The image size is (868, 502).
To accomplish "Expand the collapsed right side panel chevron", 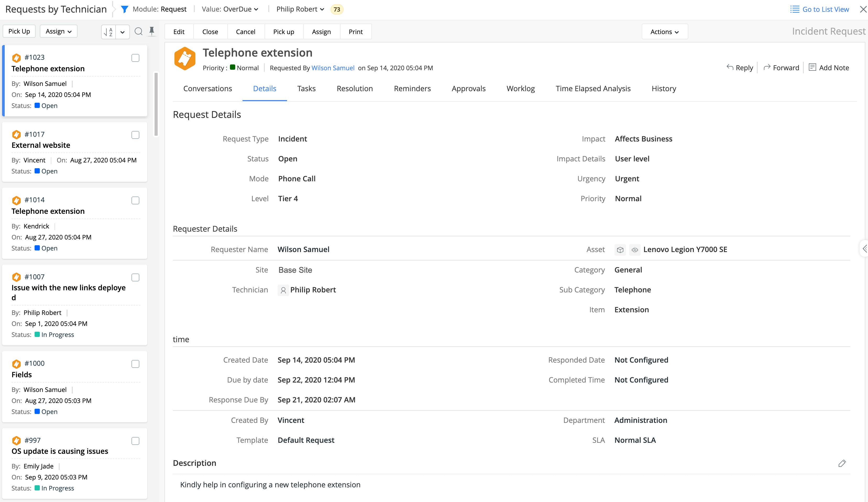I will (x=865, y=248).
